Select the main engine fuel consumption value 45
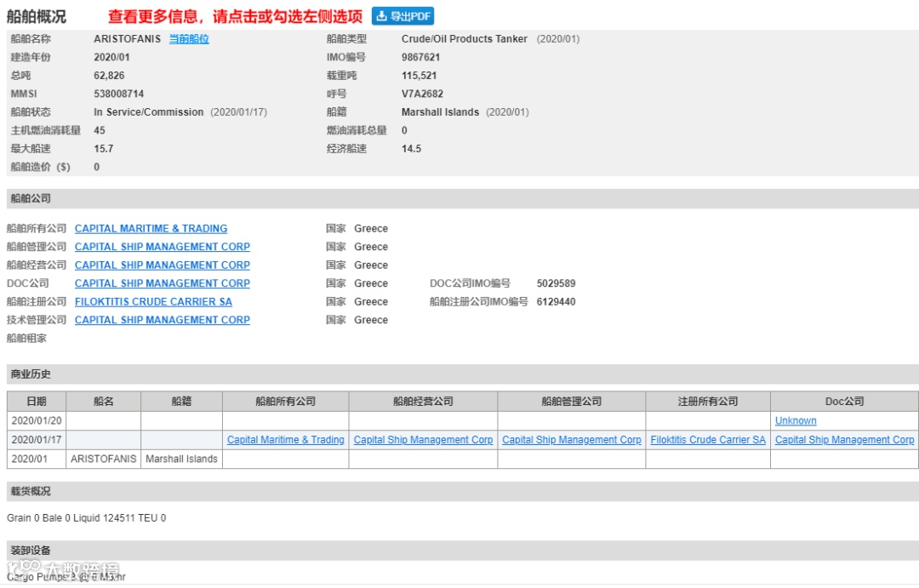Viewport: 919px width, 588px height. pyautogui.click(x=99, y=130)
